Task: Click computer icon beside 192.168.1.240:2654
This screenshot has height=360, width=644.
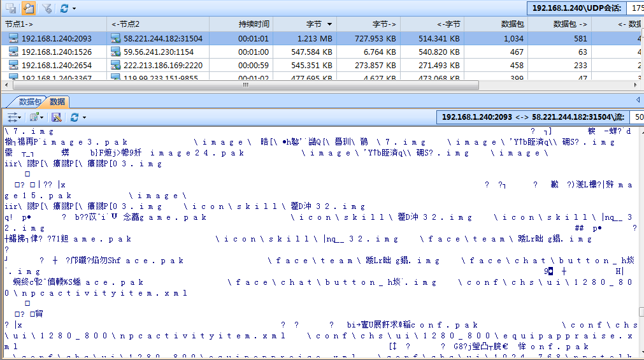Action: 13,66
